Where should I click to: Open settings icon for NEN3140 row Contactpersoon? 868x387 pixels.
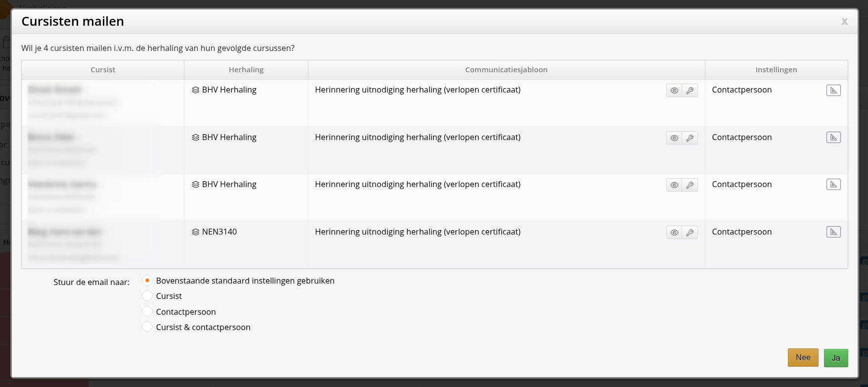(x=833, y=232)
